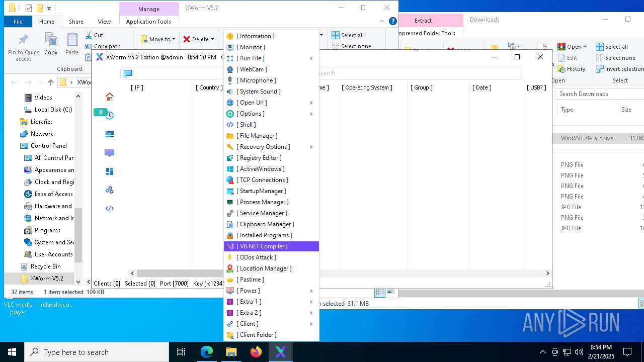Click the purple monitor icon in XWorm sidebar
The height and width of the screenshot is (362, 644).
109,152
